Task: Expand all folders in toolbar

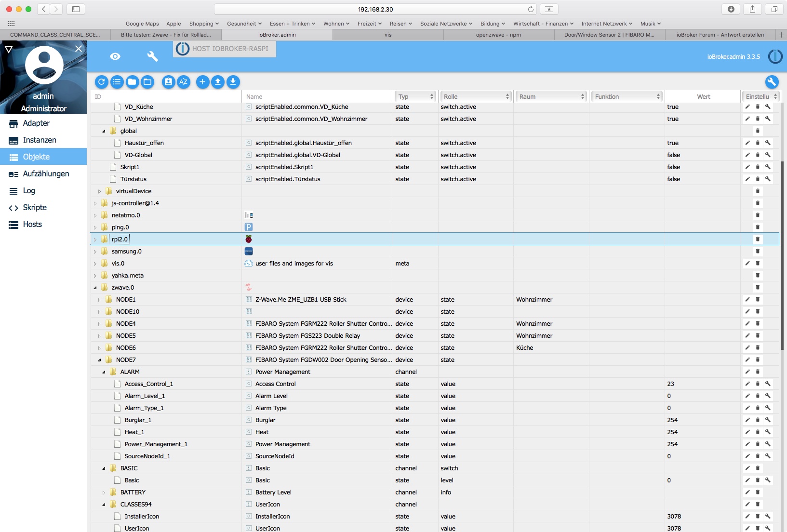Action: point(147,82)
